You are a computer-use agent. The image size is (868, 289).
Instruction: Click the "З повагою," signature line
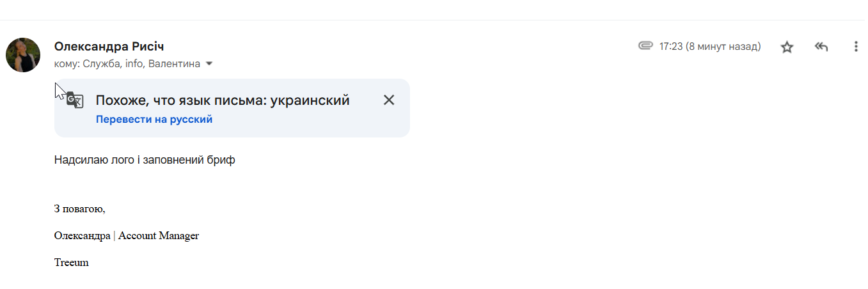click(80, 209)
